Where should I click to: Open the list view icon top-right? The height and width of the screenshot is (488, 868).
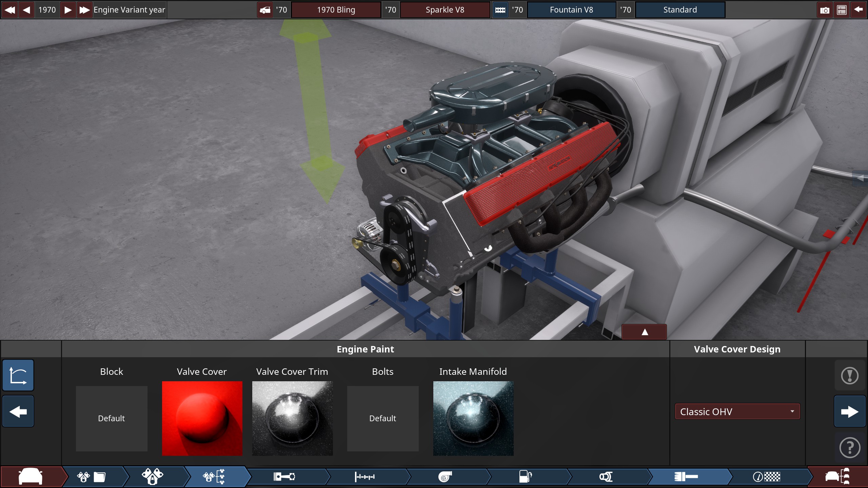tap(842, 10)
